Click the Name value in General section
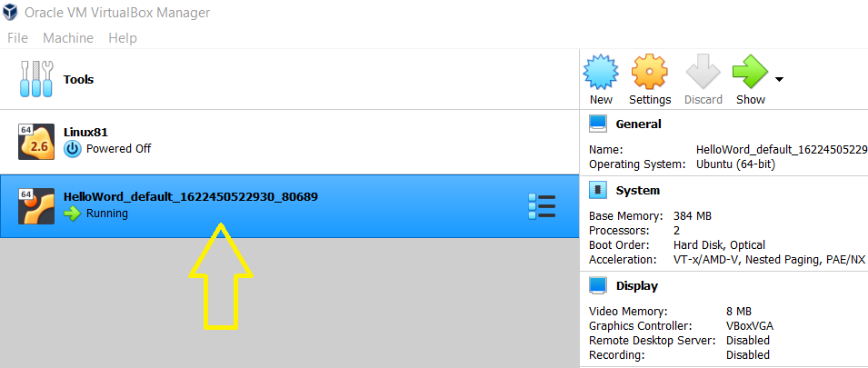 pyautogui.click(x=782, y=150)
